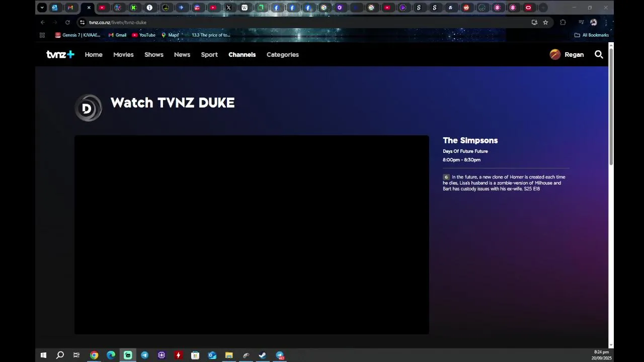Click The Simpsons programme title
This screenshot has width=644, height=362.
470,140
